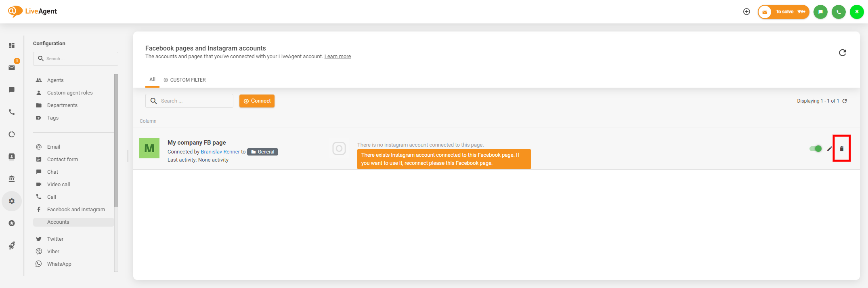Screen dimensions: 868x288
Task: Click the green phone status icon in header
Action: [839, 12]
